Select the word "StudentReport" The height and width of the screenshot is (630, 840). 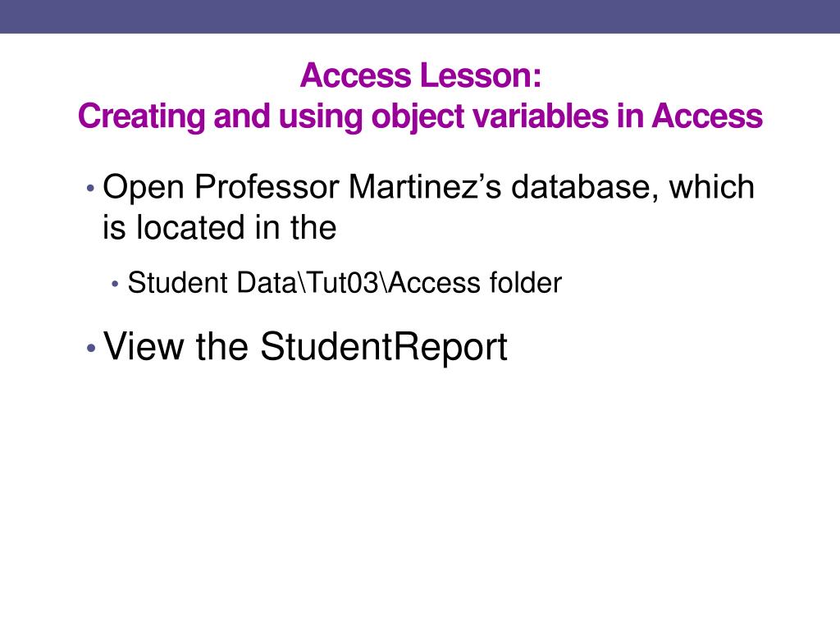tap(384, 347)
